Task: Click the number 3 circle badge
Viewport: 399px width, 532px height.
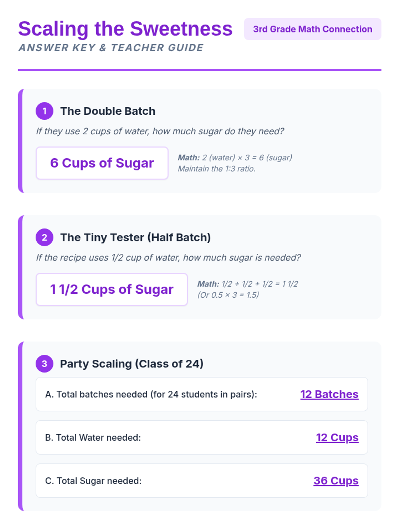Action: 45,364
